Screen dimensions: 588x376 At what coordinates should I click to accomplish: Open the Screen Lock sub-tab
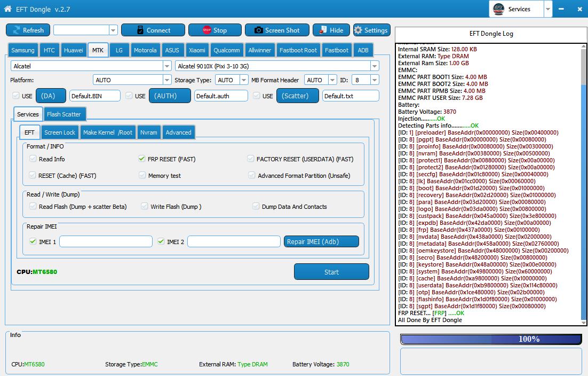[60, 132]
